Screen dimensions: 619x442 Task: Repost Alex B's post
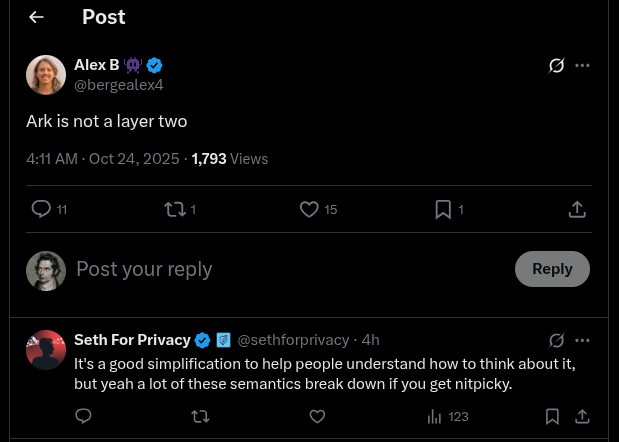pyautogui.click(x=175, y=209)
